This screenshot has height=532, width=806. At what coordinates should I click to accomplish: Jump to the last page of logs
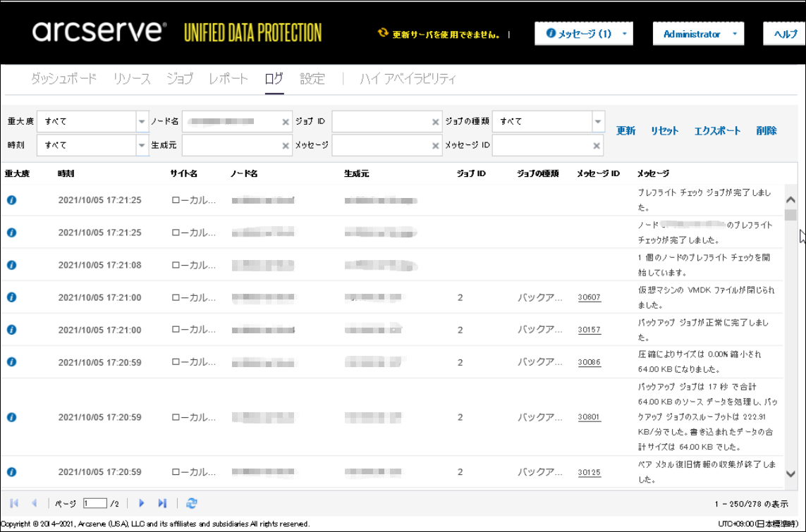pyautogui.click(x=162, y=503)
